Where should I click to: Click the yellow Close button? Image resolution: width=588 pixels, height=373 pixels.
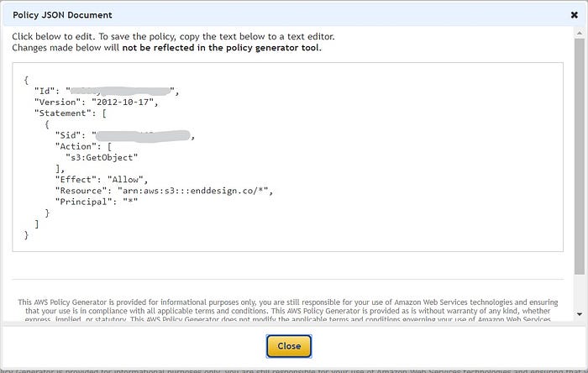(x=289, y=346)
